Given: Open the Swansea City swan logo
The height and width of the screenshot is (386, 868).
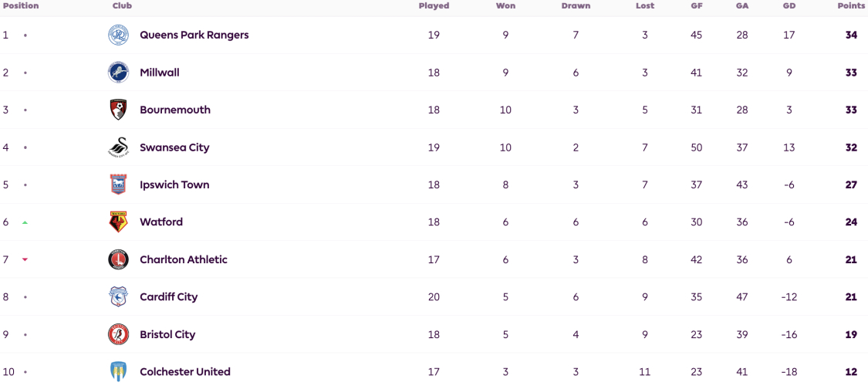Looking at the screenshot, I should coord(118,147).
